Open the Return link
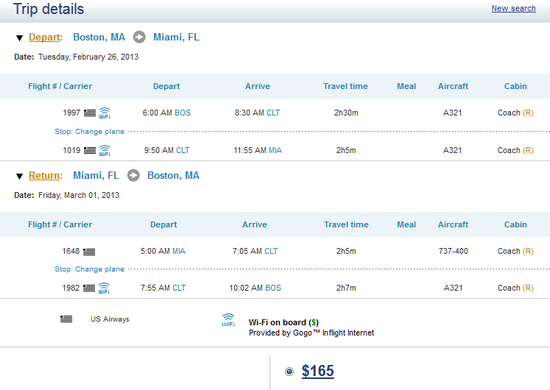Viewport: 550px width, 390px height. [44, 175]
